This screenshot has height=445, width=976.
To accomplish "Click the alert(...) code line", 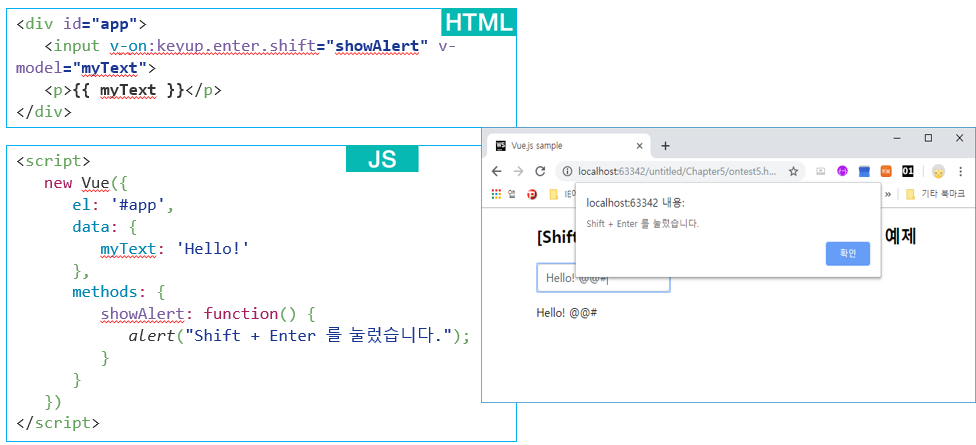I will pyautogui.click(x=299, y=335).
